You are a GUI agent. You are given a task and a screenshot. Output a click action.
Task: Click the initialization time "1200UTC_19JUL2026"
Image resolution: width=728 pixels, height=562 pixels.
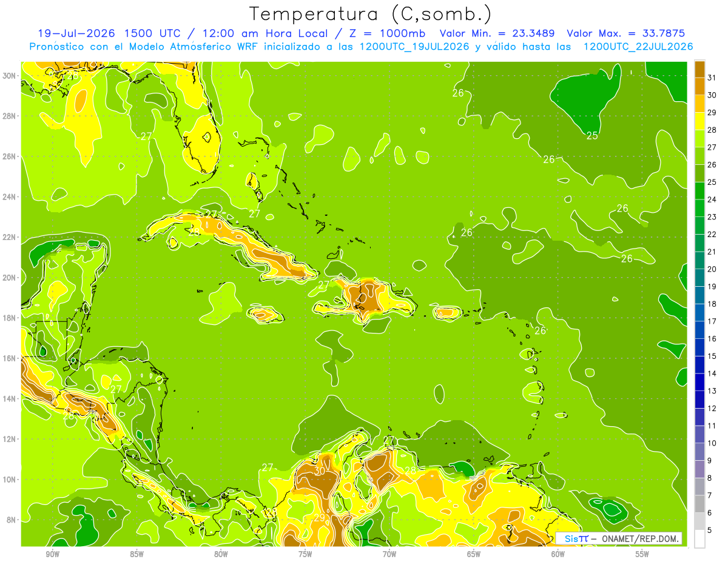click(415, 46)
